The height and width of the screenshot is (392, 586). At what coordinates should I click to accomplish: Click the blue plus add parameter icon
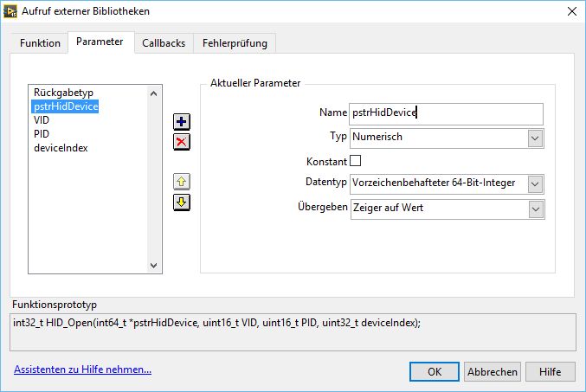(x=182, y=121)
